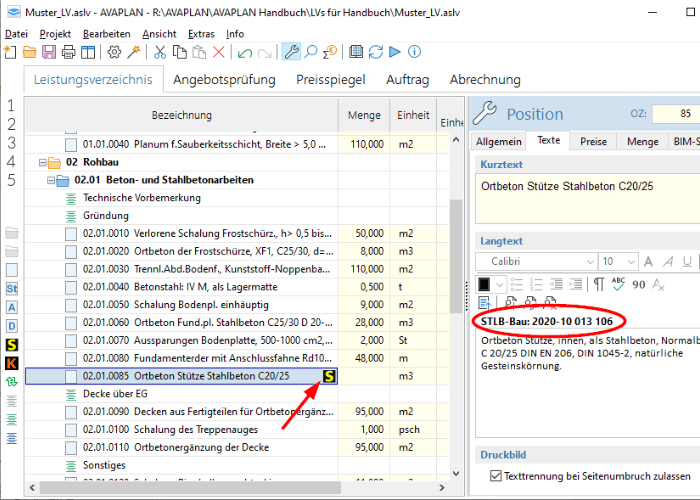Switch to the Preisspiegel tab

coord(331,80)
